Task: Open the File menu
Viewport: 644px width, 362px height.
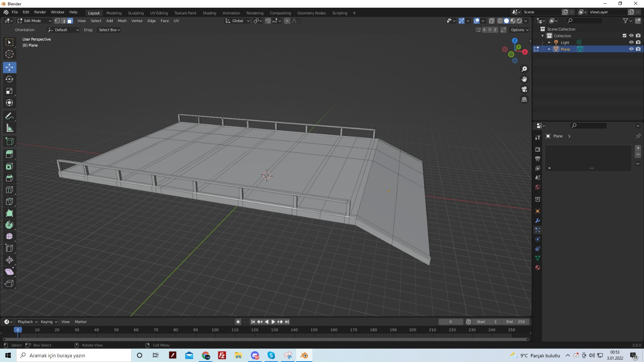Action: coord(14,12)
